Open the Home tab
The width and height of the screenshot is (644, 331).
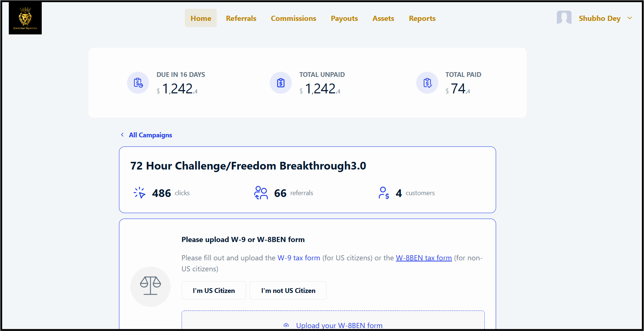201,18
